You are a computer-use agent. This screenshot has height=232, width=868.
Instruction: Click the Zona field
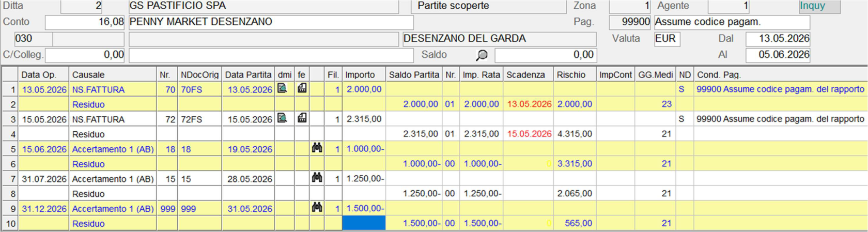click(630, 6)
